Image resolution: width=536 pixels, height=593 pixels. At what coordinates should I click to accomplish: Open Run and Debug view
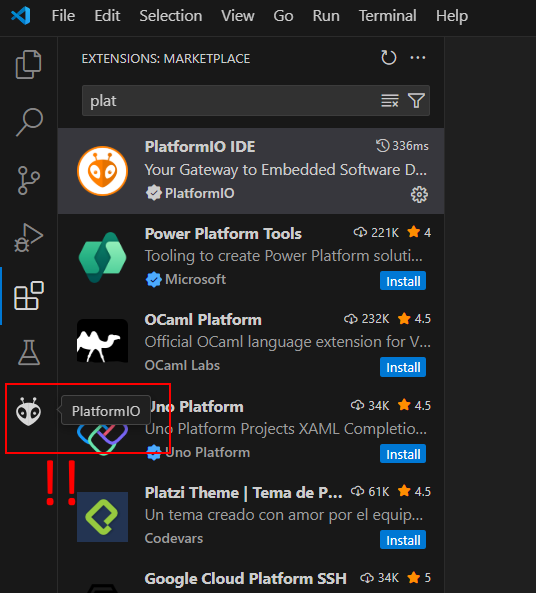click(29, 238)
